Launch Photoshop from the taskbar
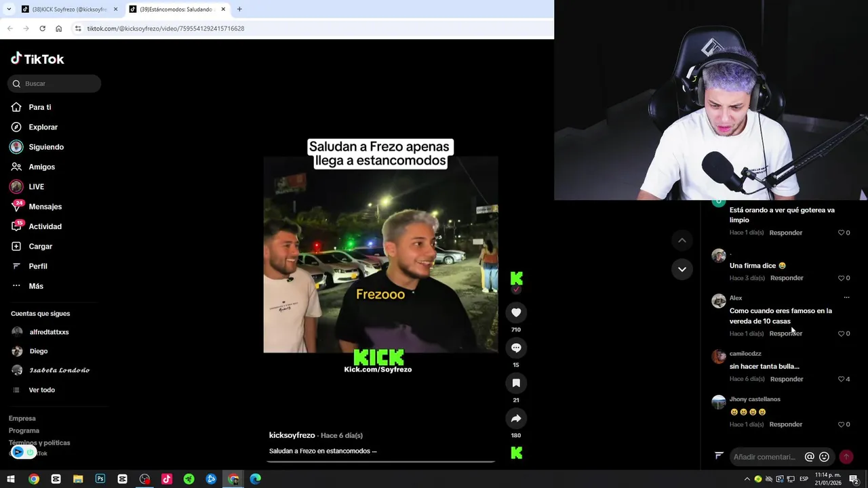Viewport: 868px width, 488px height. click(100, 479)
